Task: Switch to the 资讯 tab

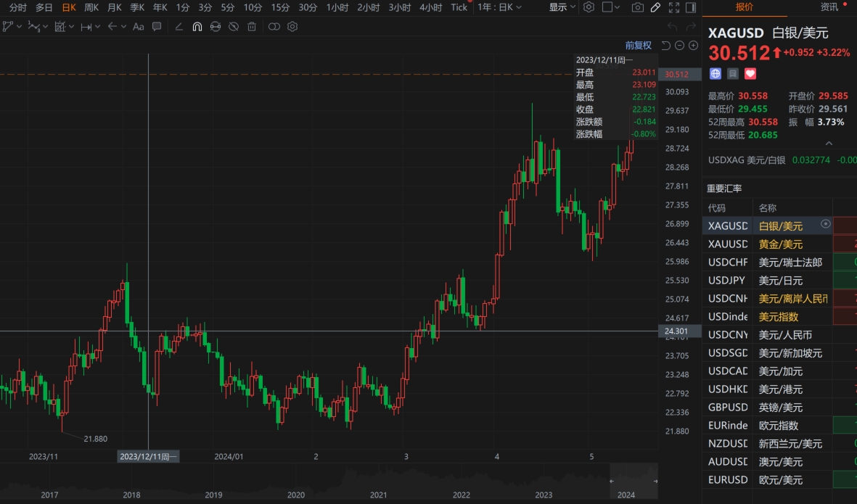Action: (x=829, y=7)
